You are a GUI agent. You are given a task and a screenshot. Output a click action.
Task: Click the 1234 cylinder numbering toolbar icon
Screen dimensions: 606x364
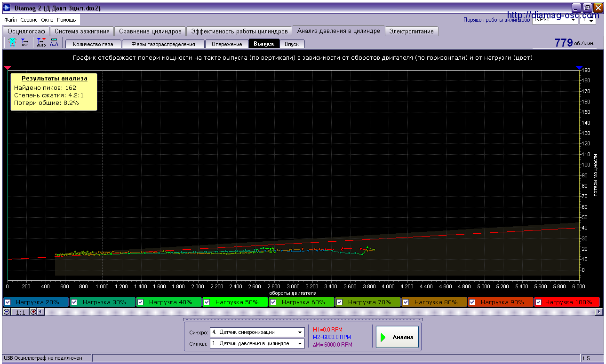[25, 43]
